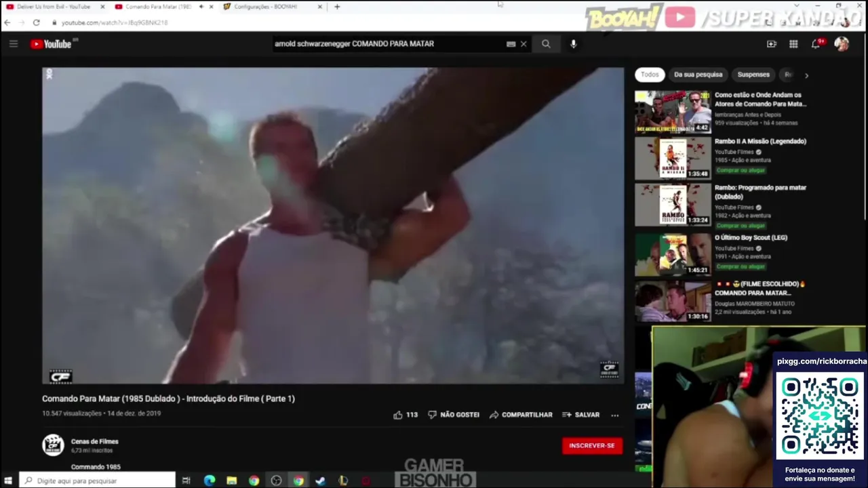Click the Windows taskbar search box
Screen dimensions: 868x488
[97, 481]
